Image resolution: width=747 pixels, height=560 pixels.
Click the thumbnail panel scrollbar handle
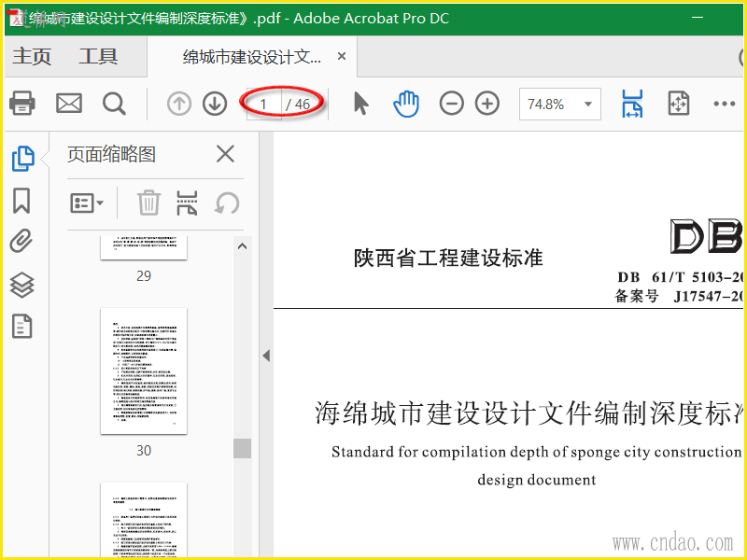coord(243,449)
